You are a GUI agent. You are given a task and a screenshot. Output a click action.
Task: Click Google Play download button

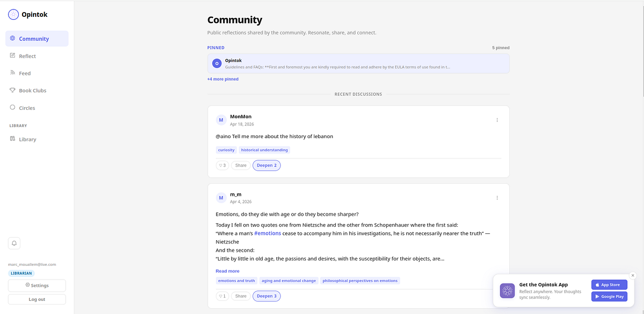609,296
